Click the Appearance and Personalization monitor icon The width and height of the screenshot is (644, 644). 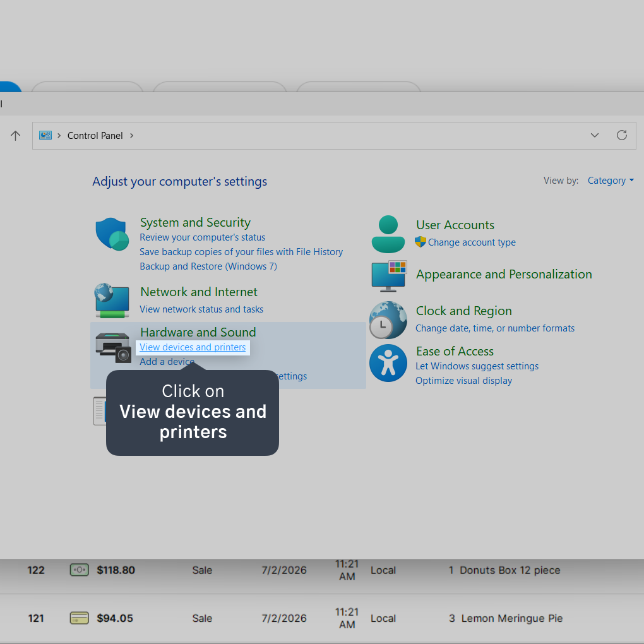[388, 275]
